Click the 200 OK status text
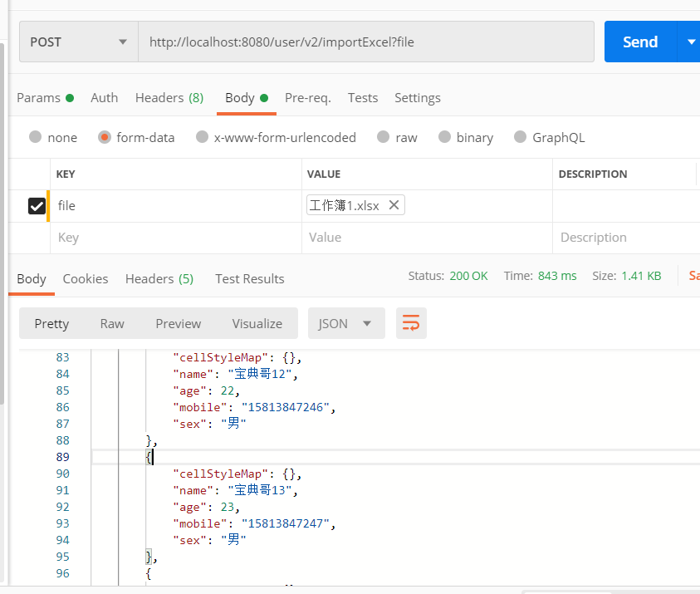The image size is (700, 594). 468,276
